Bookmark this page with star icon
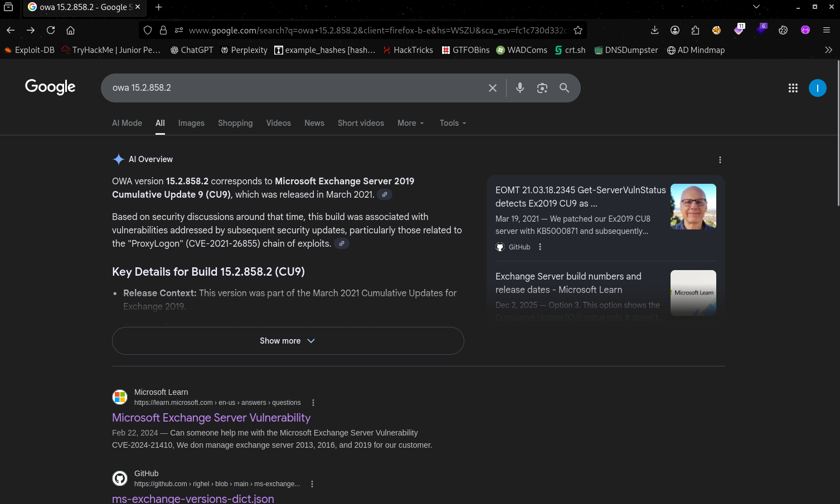840x504 pixels. pyautogui.click(x=578, y=30)
